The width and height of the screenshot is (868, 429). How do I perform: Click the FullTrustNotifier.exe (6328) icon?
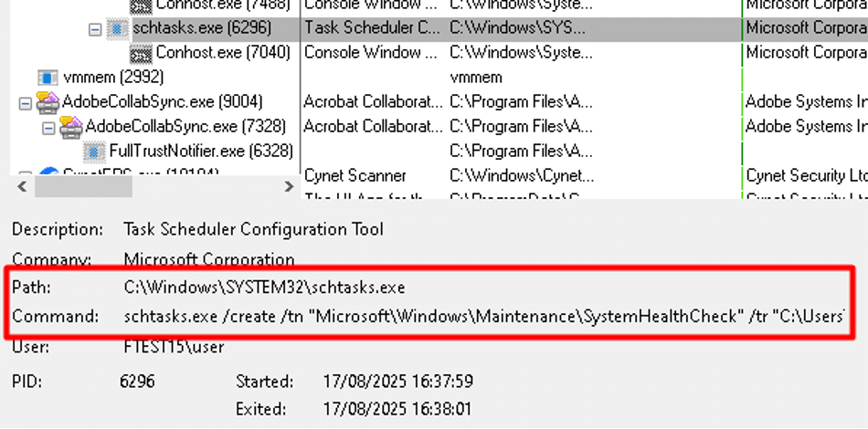tap(94, 151)
